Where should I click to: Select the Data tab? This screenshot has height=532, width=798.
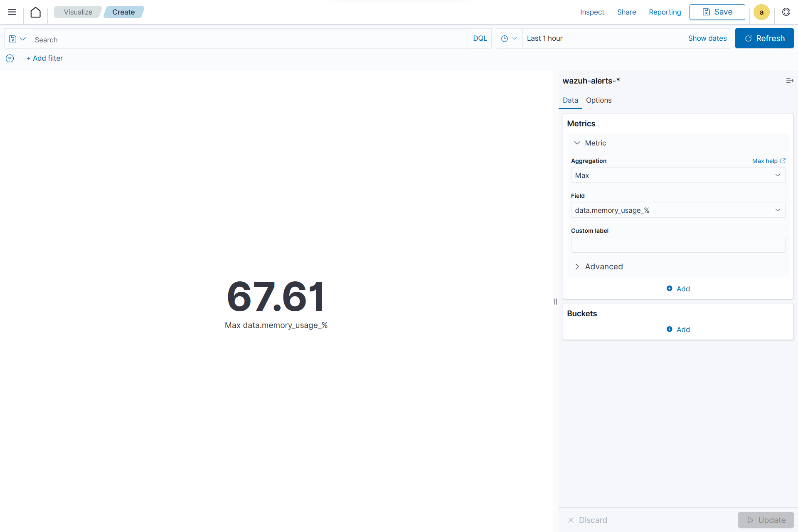[x=570, y=100]
